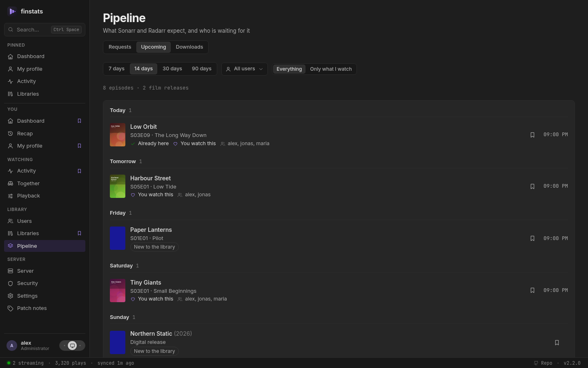Click the pinned Libraries books icon
Screen dimensions: 588x368
coord(11,94)
